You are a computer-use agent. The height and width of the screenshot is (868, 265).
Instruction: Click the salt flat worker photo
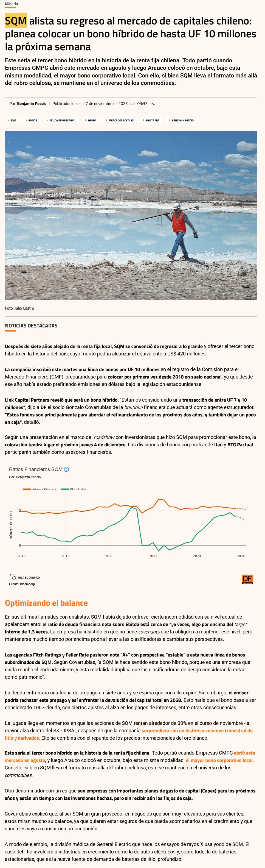(131, 215)
